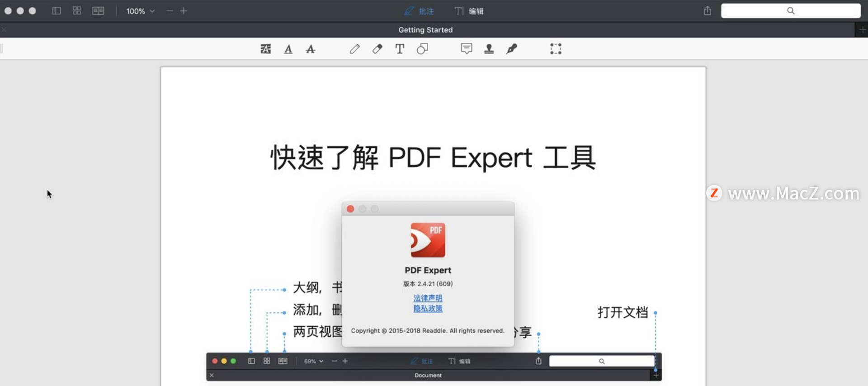The width and height of the screenshot is (868, 386).
Task: Select the underline text tool
Action: [288, 49]
